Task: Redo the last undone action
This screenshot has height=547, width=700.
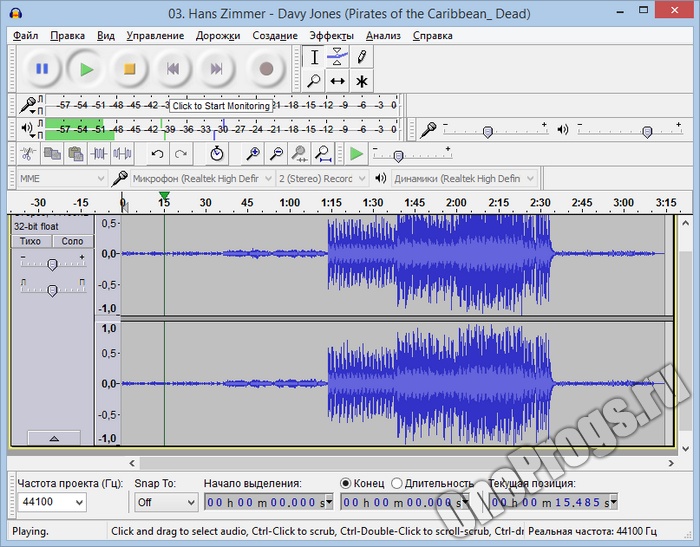Action: point(181,154)
